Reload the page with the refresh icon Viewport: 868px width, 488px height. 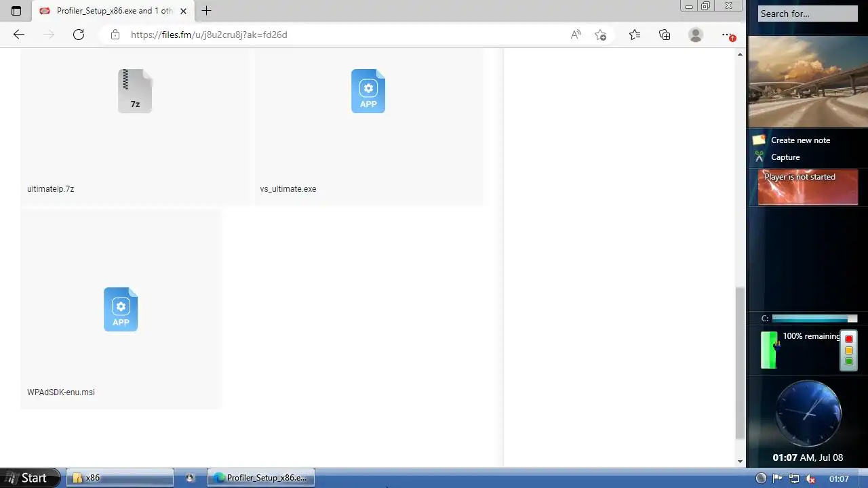79,35
